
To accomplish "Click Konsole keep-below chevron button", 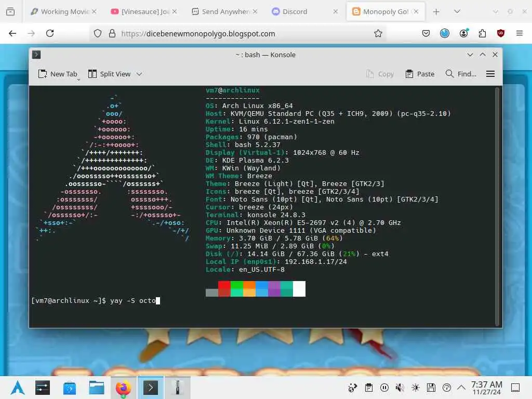I will 470,55.
